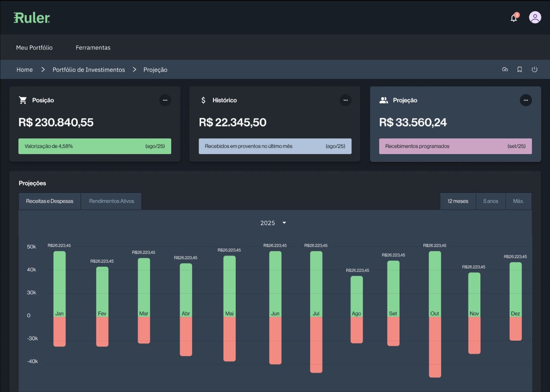Screen dimensions: 550x392
Task: Click the people icon on Projeção card
Action: pos(384,100)
